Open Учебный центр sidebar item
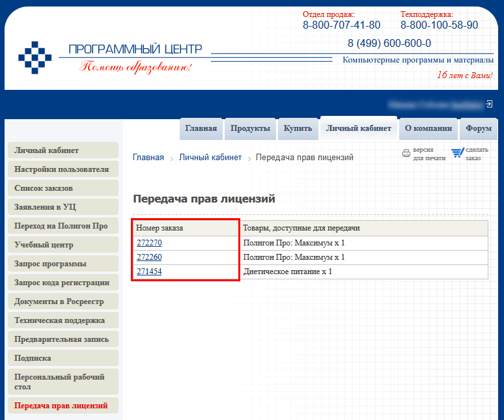This screenshot has height=420, width=504. (63, 245)
